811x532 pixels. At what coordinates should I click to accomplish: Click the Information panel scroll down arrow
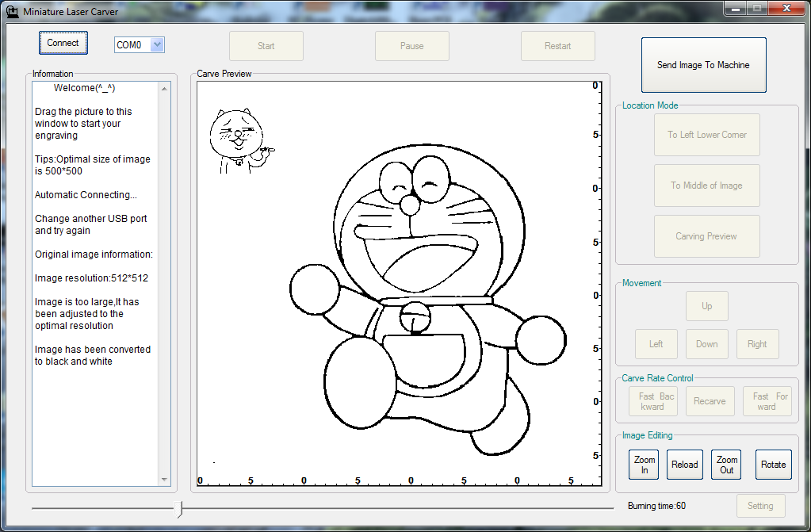(164, 479)
